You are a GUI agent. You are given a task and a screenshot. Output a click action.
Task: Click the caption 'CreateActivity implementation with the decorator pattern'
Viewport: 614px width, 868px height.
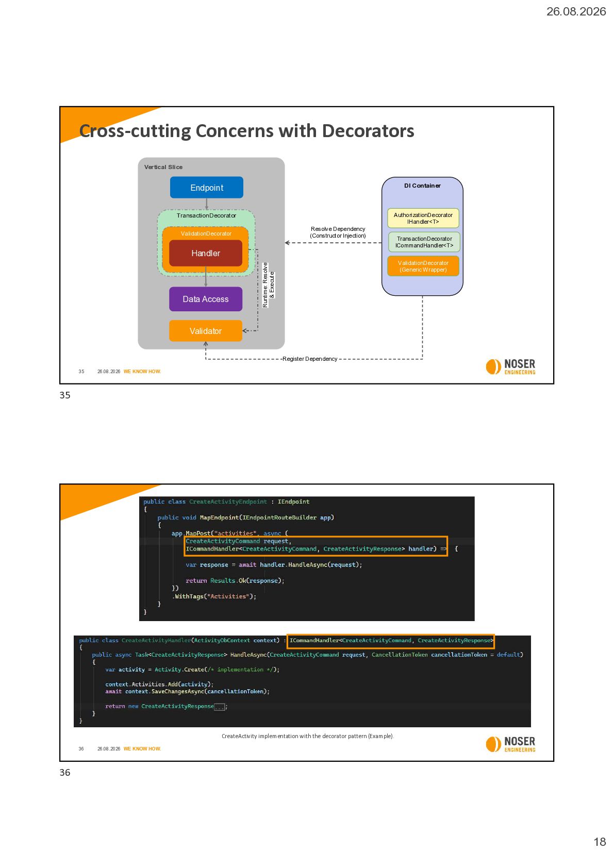308,736
